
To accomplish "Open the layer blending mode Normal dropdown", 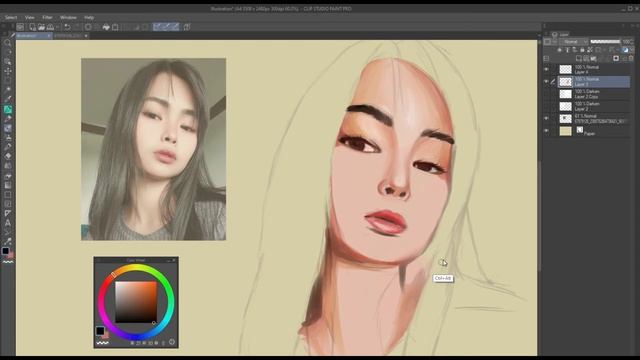I will [x=573, y=42].
